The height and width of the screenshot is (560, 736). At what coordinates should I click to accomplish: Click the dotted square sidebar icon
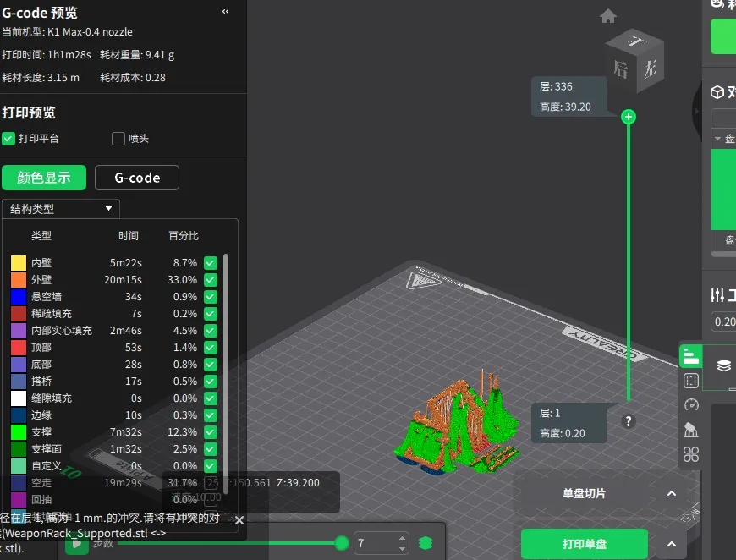point(691,381)
